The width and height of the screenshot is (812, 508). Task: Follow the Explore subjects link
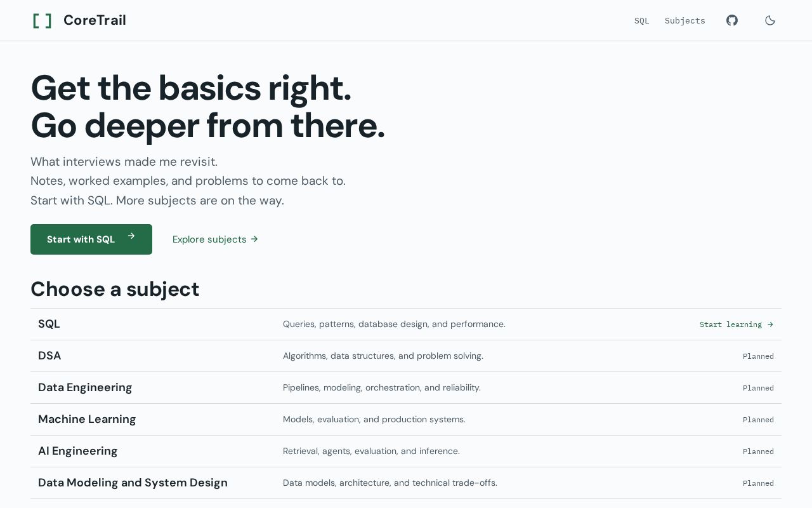tap(215, 239)
